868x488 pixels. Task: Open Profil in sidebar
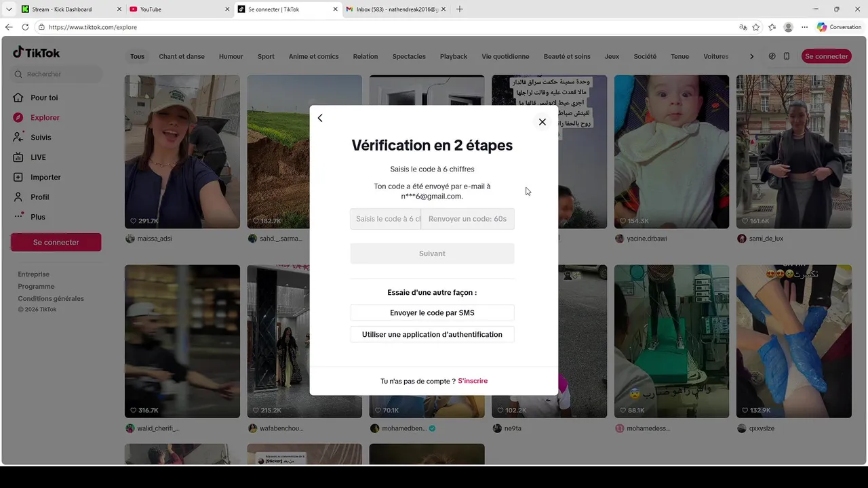40,197
